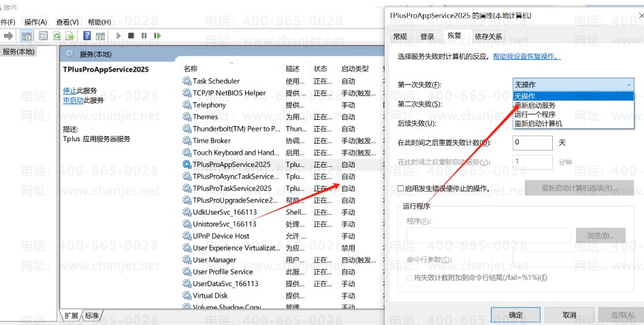Image resolution: width=644 pixels, height=325 pixels.
Task: Click the reset fail count days field
Action: 532,142
